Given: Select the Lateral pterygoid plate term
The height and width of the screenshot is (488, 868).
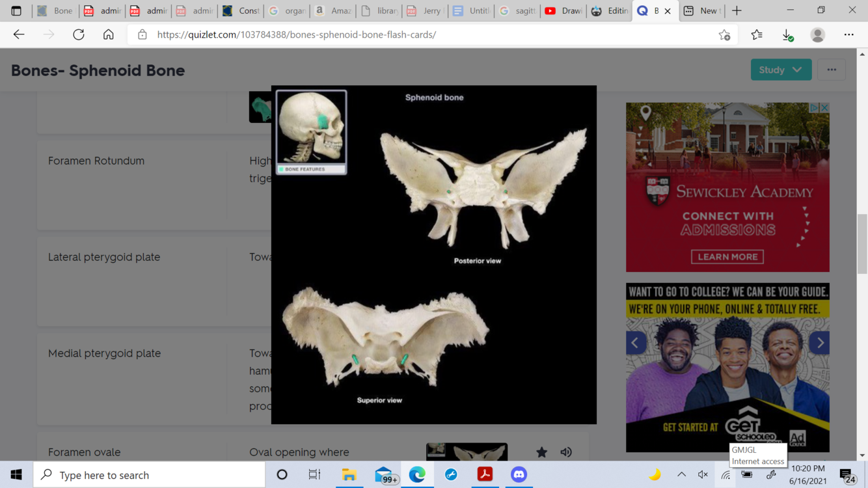Looking at the screenshot, I should (x=104, y=257).
